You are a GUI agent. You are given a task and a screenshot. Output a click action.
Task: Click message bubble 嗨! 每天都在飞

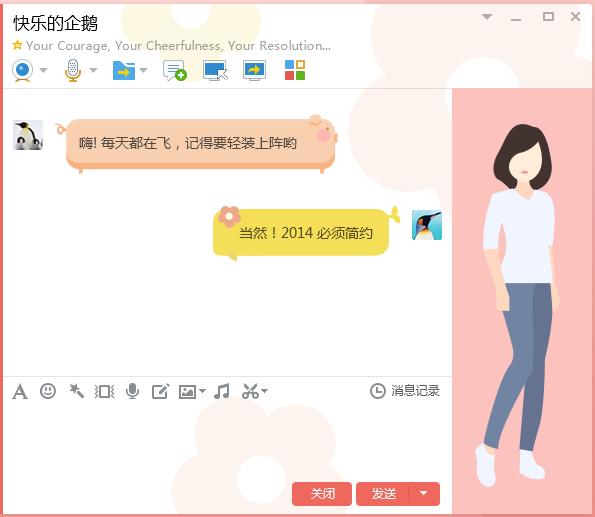click(200, 143)
